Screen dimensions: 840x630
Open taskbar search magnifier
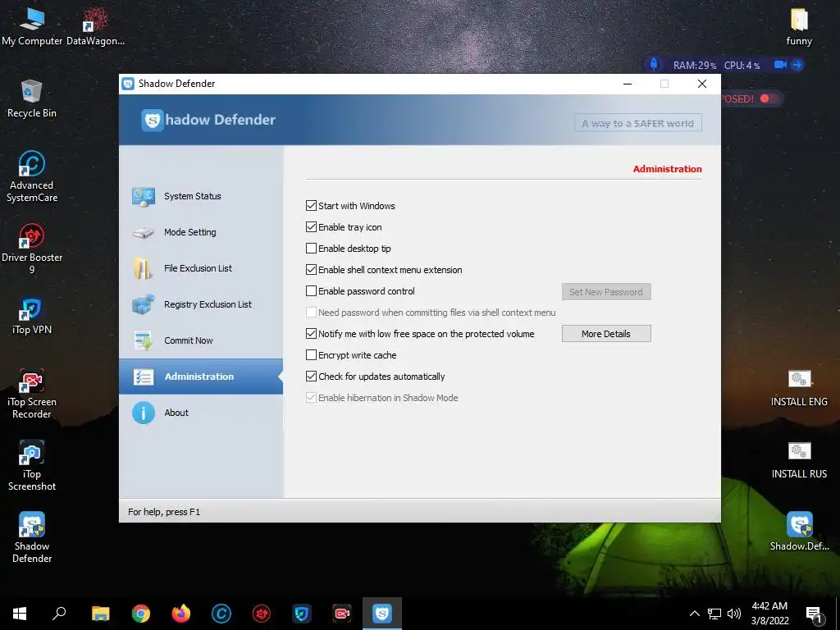click(59, 614)
